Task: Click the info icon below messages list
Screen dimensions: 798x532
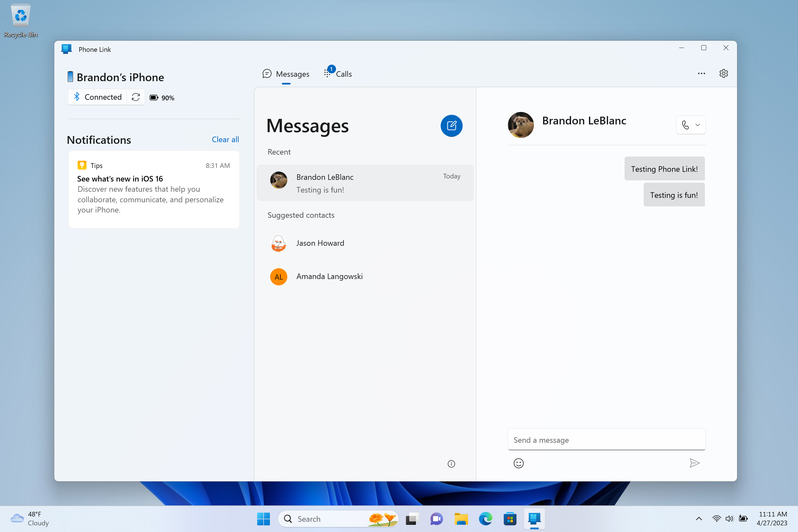Action: [451, 464]
